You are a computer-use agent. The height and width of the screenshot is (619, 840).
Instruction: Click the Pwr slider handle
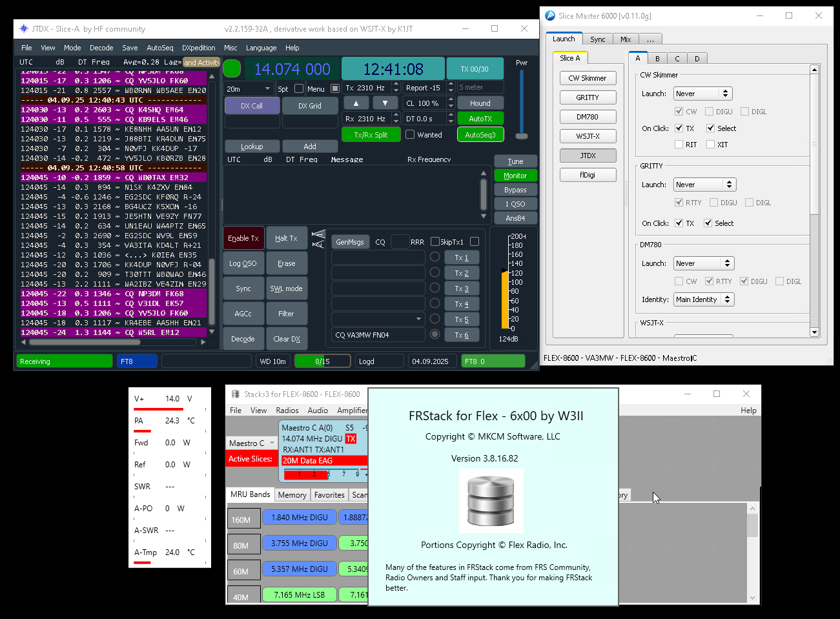coord(522,136)
